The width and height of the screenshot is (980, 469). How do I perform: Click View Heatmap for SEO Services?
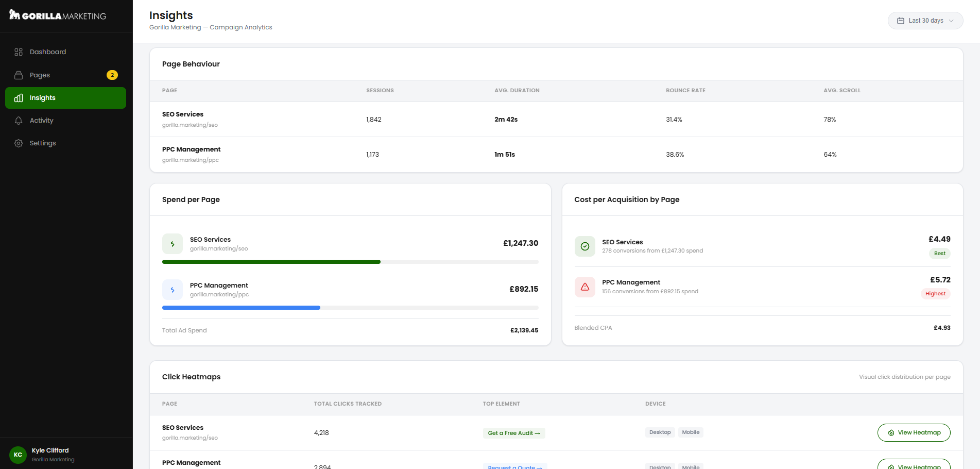(x=914, y=433)
